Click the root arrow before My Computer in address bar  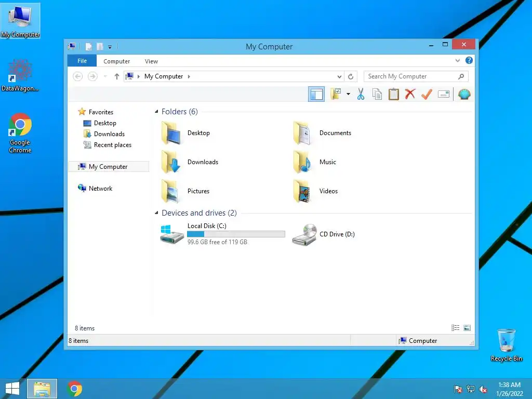point(138,77)
